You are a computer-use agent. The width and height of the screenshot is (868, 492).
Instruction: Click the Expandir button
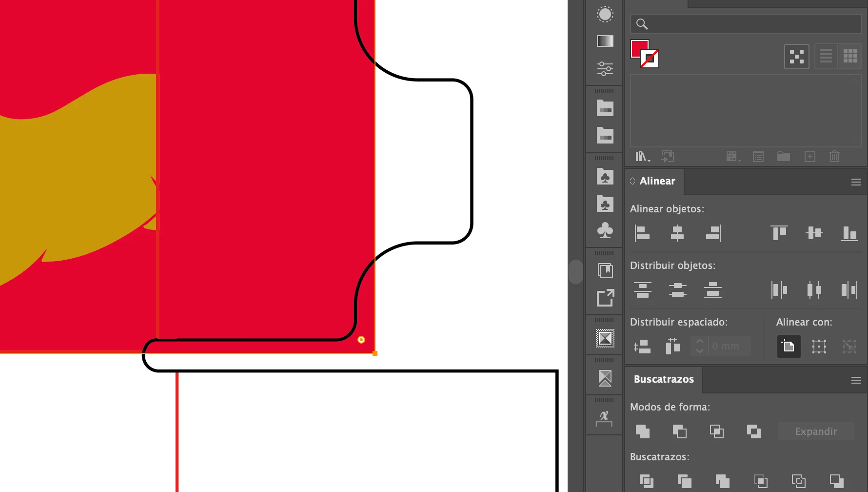tap(816, 431)
